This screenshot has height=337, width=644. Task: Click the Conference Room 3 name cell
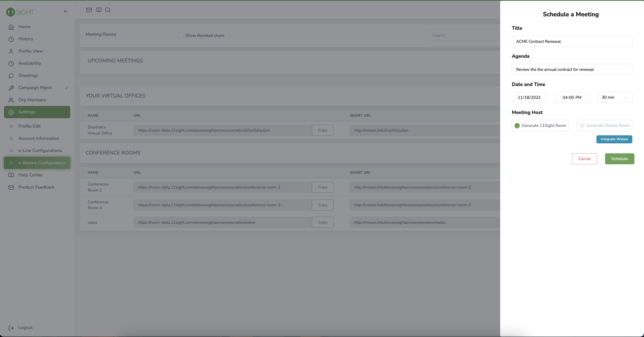(98, 205)
